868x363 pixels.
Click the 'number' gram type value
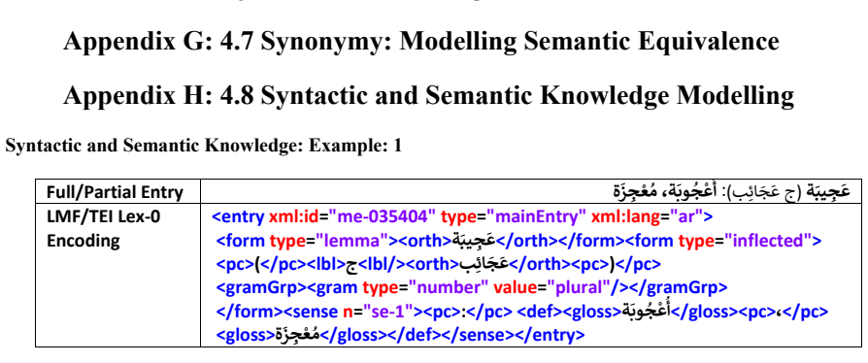[450, 287]
